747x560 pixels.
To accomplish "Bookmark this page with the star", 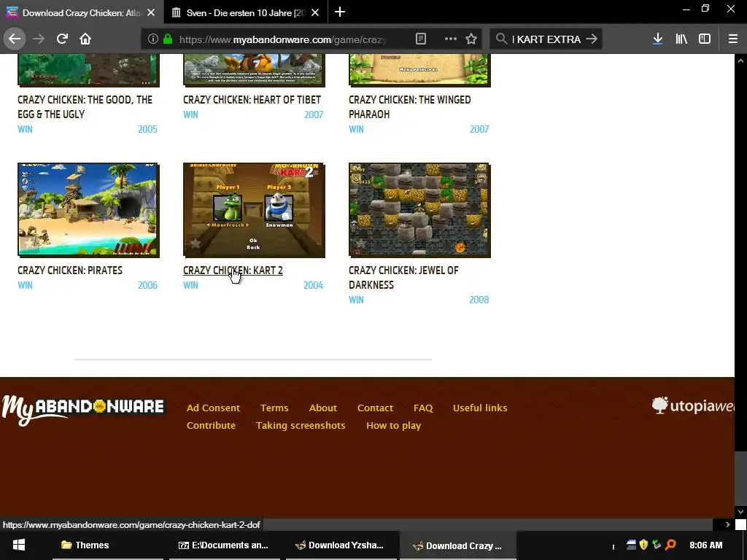I will (x=471, y=39).
